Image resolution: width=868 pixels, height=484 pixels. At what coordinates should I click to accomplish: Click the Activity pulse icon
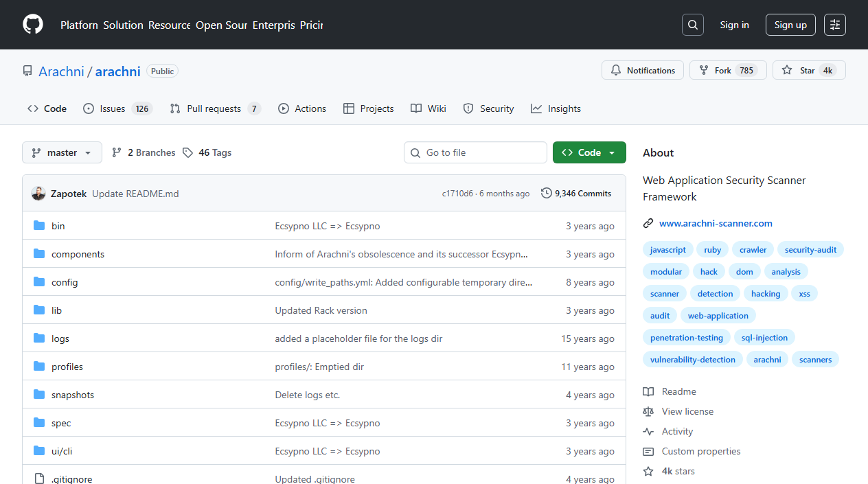point(648,431)
